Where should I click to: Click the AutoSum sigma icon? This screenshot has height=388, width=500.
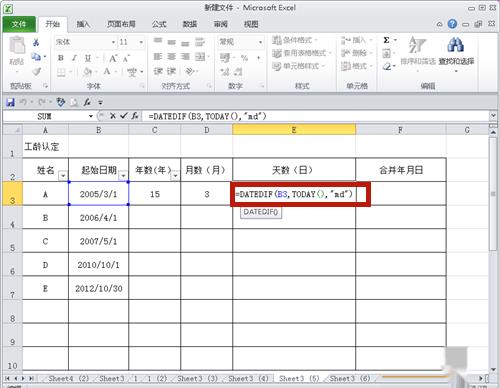click(387, 40)
